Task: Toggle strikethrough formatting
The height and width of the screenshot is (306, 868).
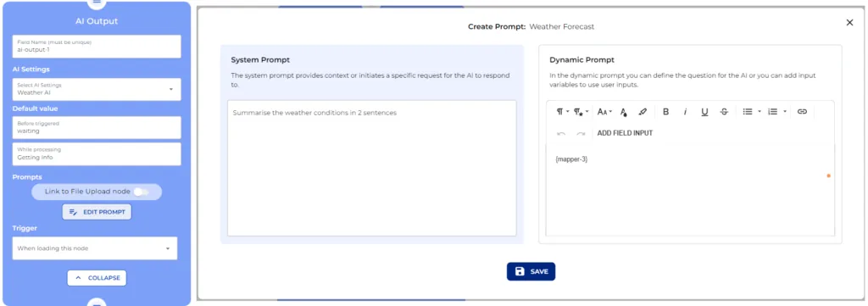Action: (724, 112)
